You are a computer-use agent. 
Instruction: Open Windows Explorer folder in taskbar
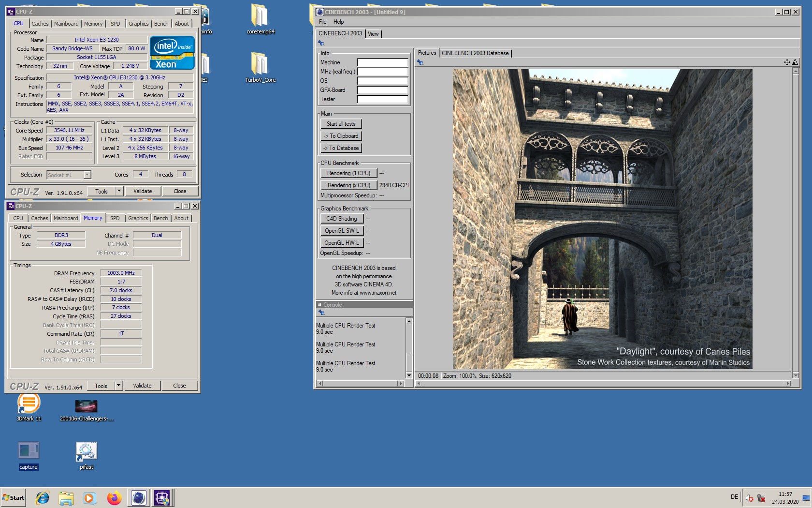pos(66,497)
